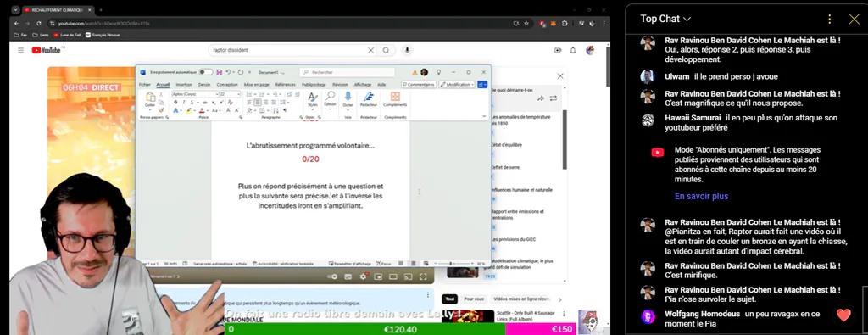The image size is (868, 335).
Task: Enter fullscreen in YouTube player
Action: (423, 276)
